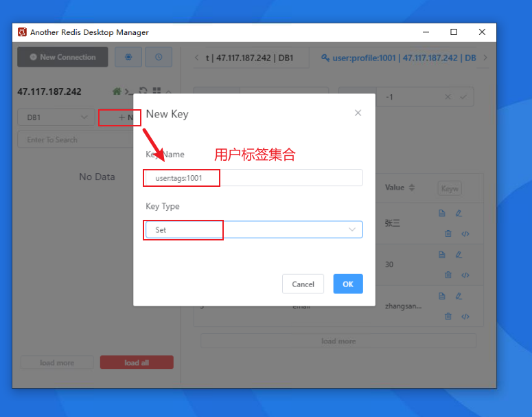This screenshot has height=417, width=532.
Task: Delete the row with value 30
Action: [x=448, y=275]
